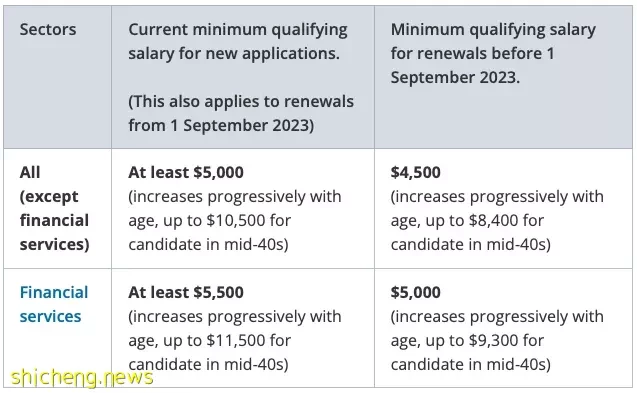Click the Sectors column header
Image resolution: width=637 pixels, height=393 pixels.
[48, 30]
